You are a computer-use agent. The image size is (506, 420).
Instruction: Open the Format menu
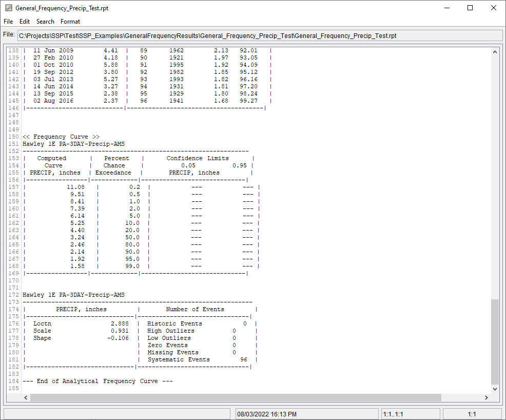70,22
